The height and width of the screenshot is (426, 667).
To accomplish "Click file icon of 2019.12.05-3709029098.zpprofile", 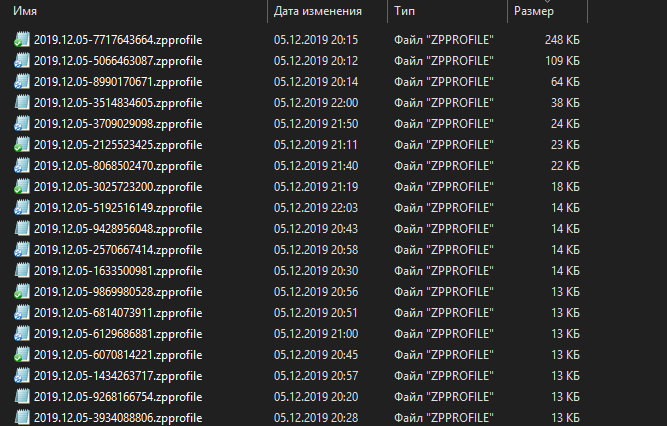I will click(22, 123).
